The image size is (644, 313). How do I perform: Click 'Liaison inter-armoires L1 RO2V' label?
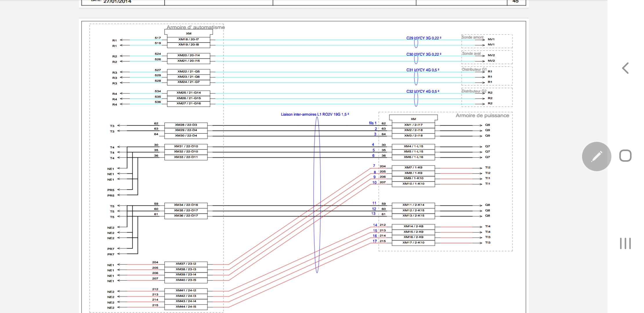coord(315,114)
